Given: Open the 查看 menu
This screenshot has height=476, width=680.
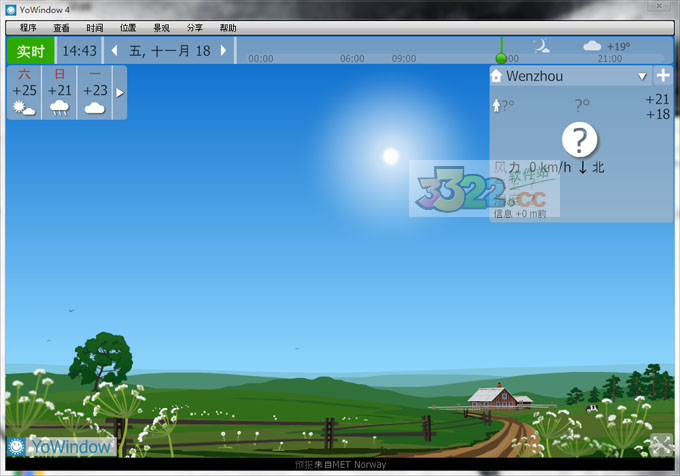Looking at the screenshot, I should [61, 28].
